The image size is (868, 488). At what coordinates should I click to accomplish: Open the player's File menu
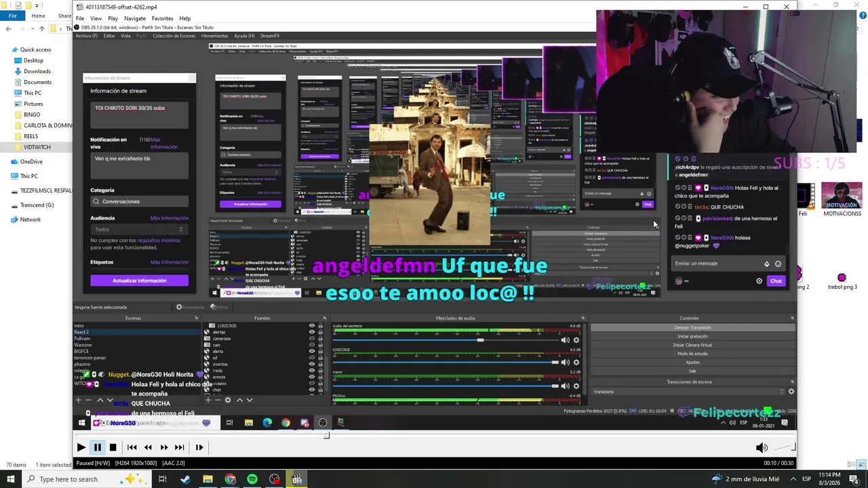tap(80, 18)
